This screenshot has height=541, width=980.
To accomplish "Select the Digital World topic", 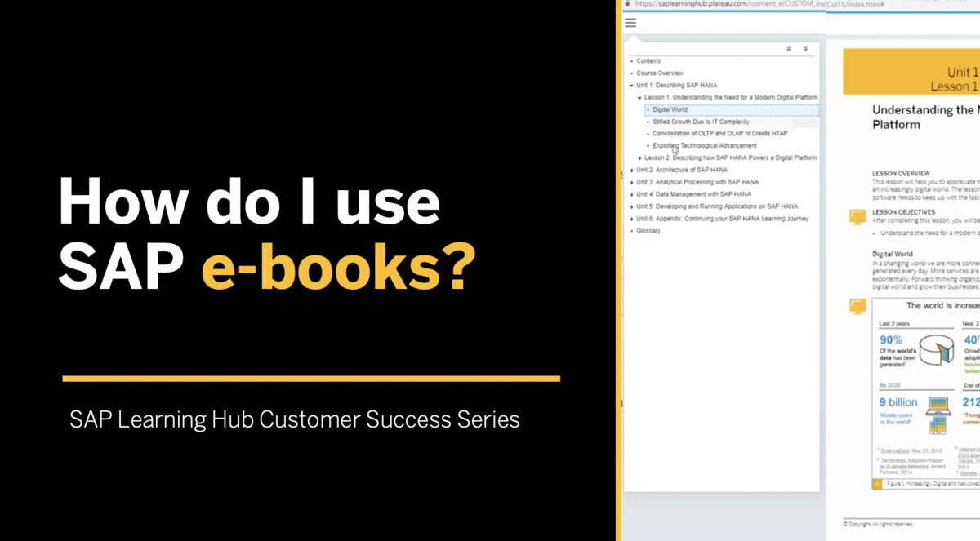I will pyautogui.click(x=670, y=109).
